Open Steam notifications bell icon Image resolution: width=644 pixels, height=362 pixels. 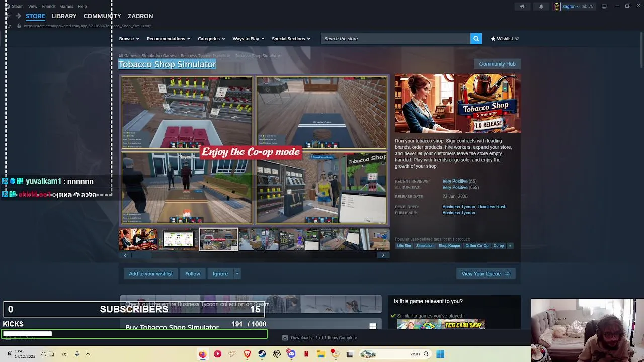click(x=541, y=6)
